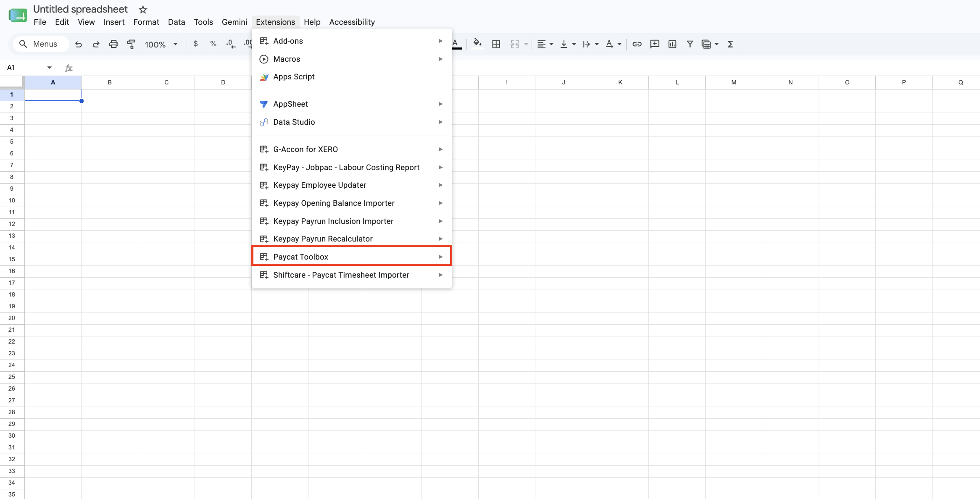Open the merge type dropdown arrow
Screen dimensions: 980x499
526,44
